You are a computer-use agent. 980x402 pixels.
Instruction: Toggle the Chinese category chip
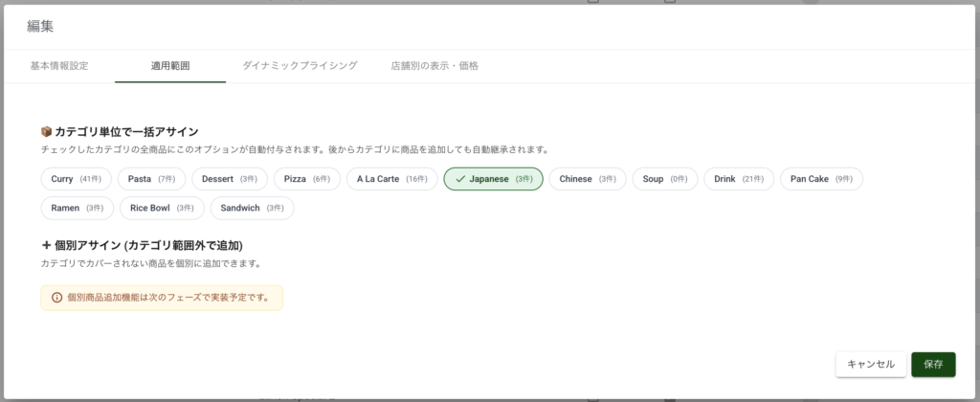coord(588,179)
